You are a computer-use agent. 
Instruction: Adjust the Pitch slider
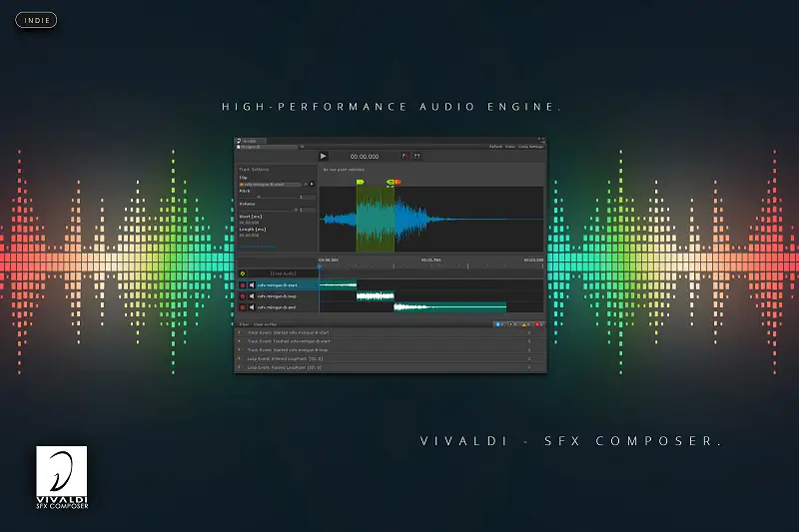click(x=269, y=197)
